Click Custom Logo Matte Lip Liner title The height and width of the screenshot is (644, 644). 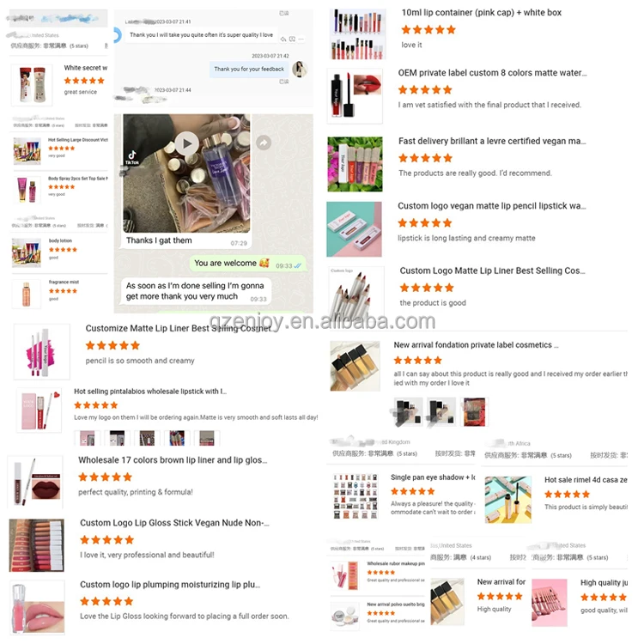tap(492, 270)
